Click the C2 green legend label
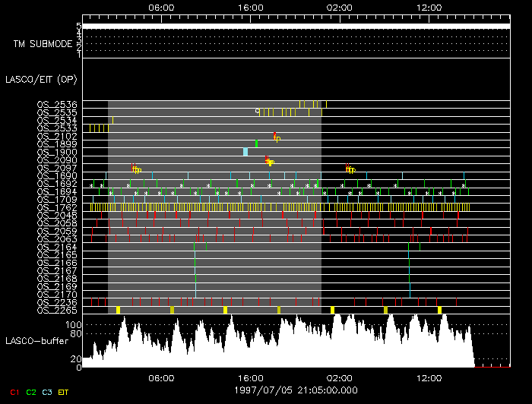532x404 pixels. pyautogui.click(x=31, y=393)
